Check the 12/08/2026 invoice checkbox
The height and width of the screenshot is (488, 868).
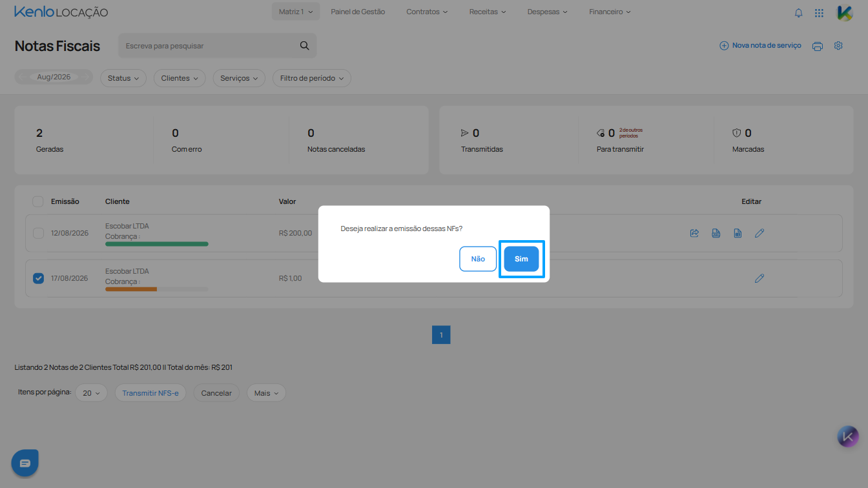[x=38, y=233]
